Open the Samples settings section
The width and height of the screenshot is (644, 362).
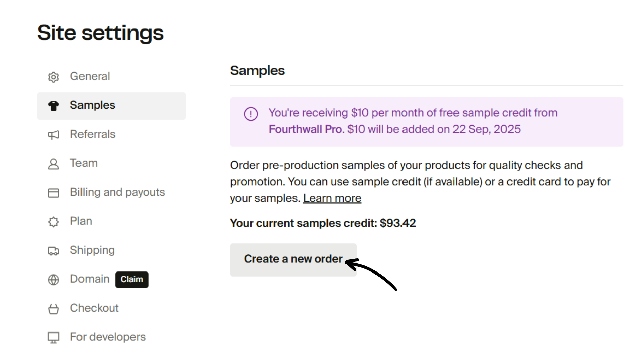coord(92,105)
